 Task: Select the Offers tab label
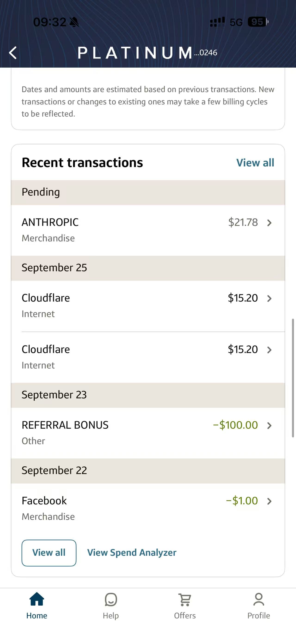tap(185, 616)
